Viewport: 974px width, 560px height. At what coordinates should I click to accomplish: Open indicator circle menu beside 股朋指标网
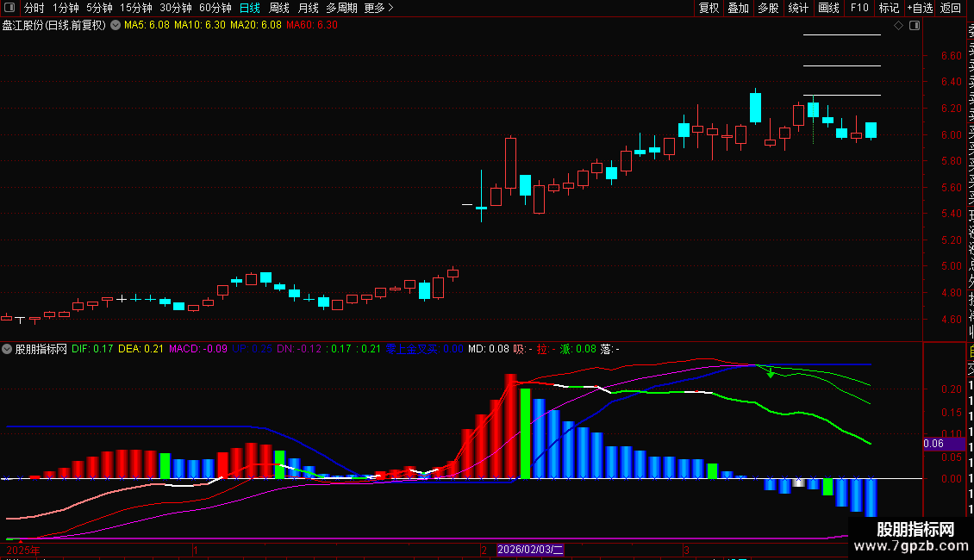click(x=7, y=349)
